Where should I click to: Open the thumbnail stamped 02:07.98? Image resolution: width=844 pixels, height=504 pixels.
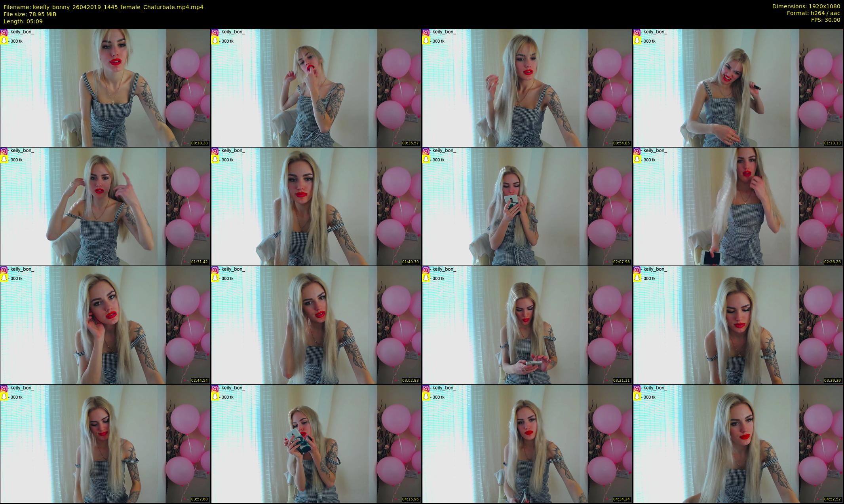coord(527,207)
